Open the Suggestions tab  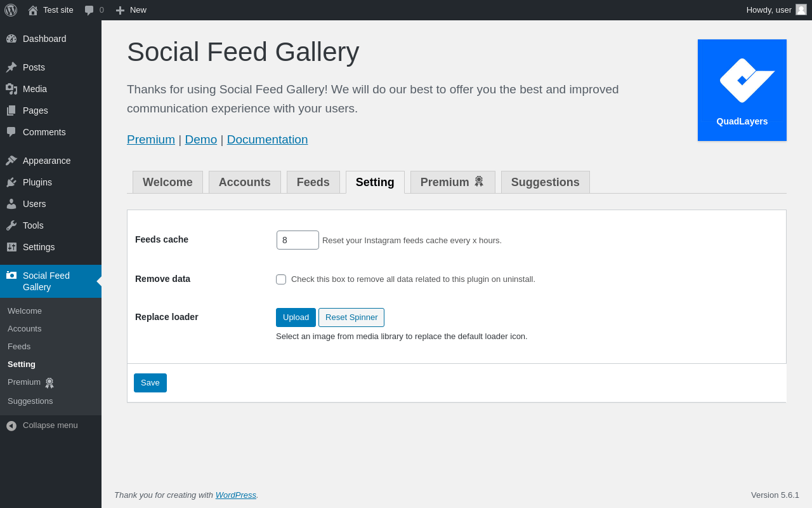point(546,182)
